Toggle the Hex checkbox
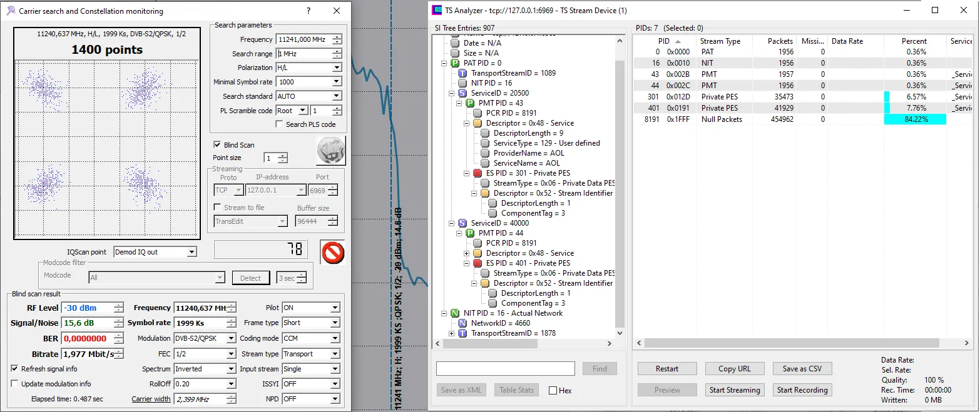This screenshot has height=412, width=980. coord(553,390)
